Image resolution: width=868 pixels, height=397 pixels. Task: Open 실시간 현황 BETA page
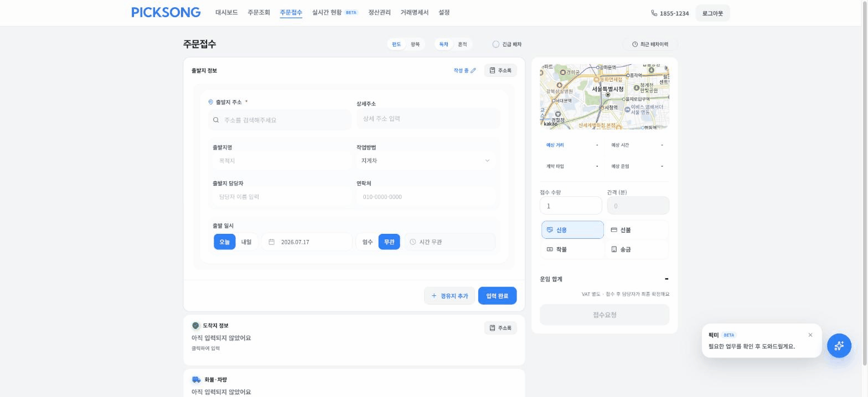335,12
